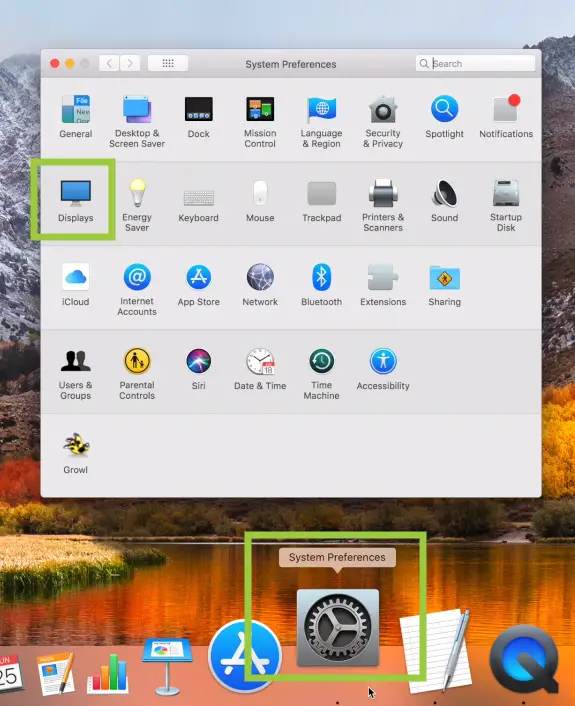This screenshot has height=706, width=575.
Task: Open Mouse preferences
Action: point(260,201)
